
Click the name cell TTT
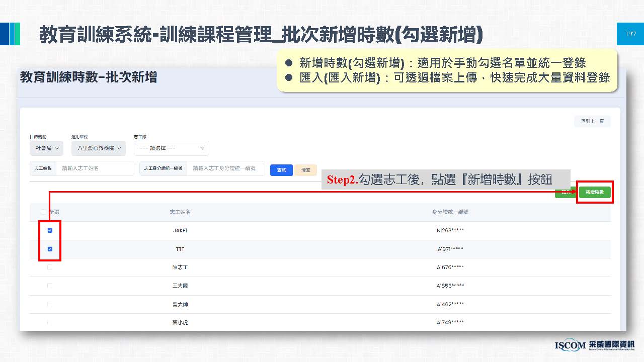180,249
